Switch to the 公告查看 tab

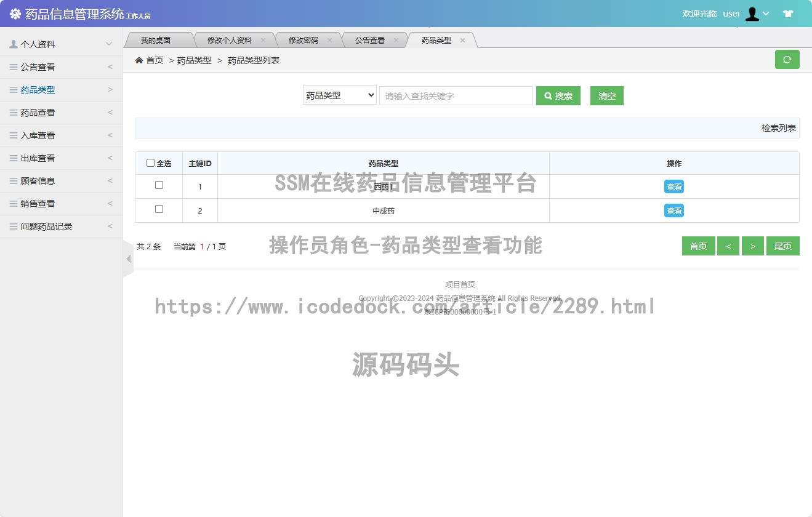click(x=370, y=40)
